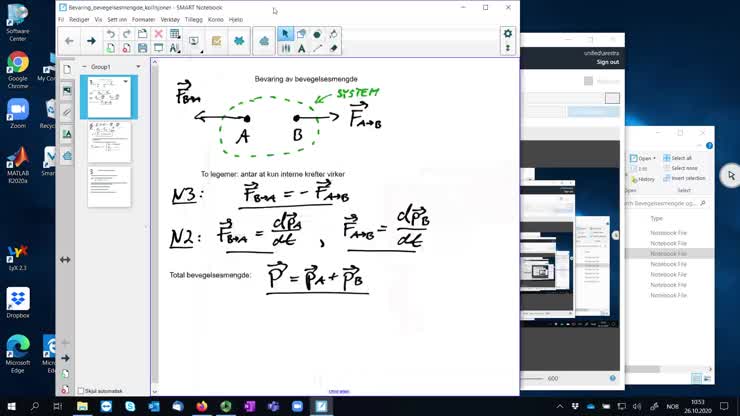The width and height of the screenshot is (740, 416).
Task: Select the Eraser tool
Action: 333,48
